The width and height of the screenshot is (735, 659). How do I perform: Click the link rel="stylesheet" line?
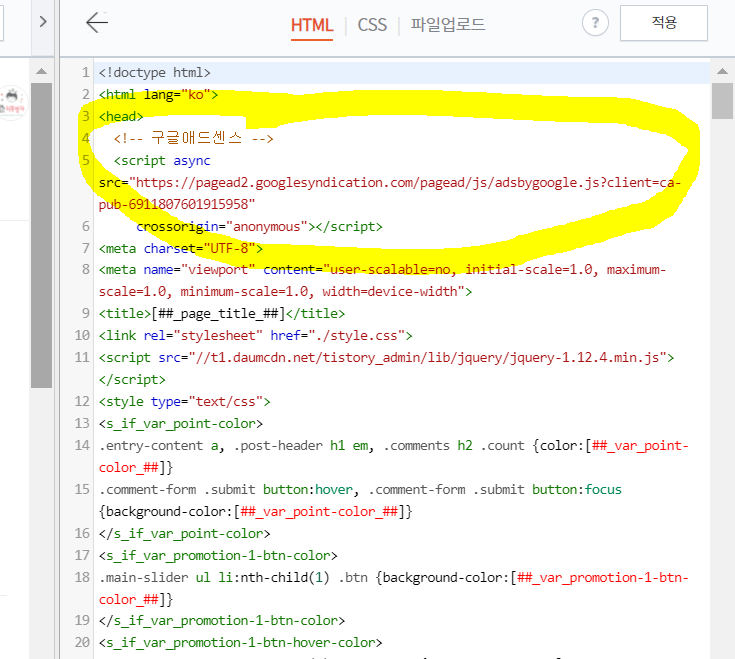coord(255,336)
